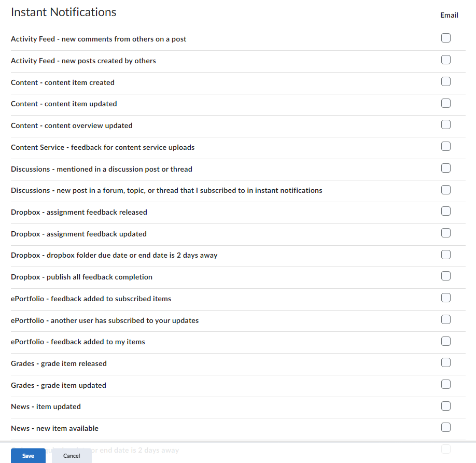Check email for News item updated

445,406
